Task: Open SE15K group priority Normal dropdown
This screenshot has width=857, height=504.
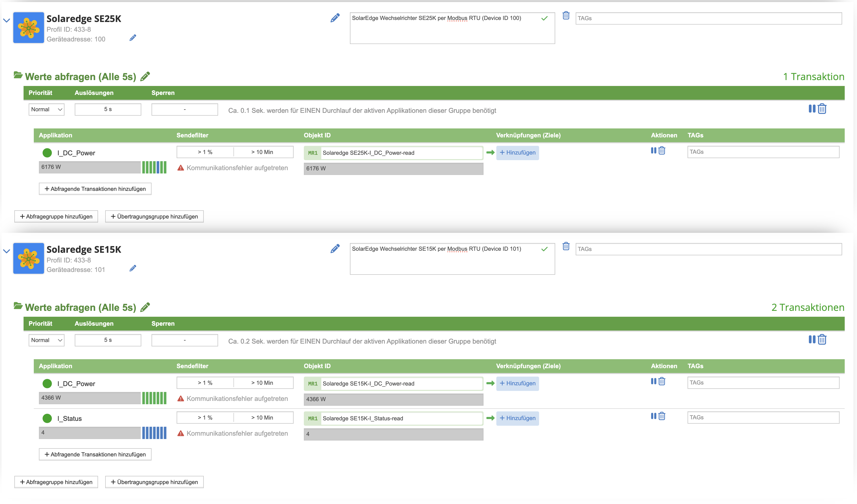Action: click(x=47, y=340)
